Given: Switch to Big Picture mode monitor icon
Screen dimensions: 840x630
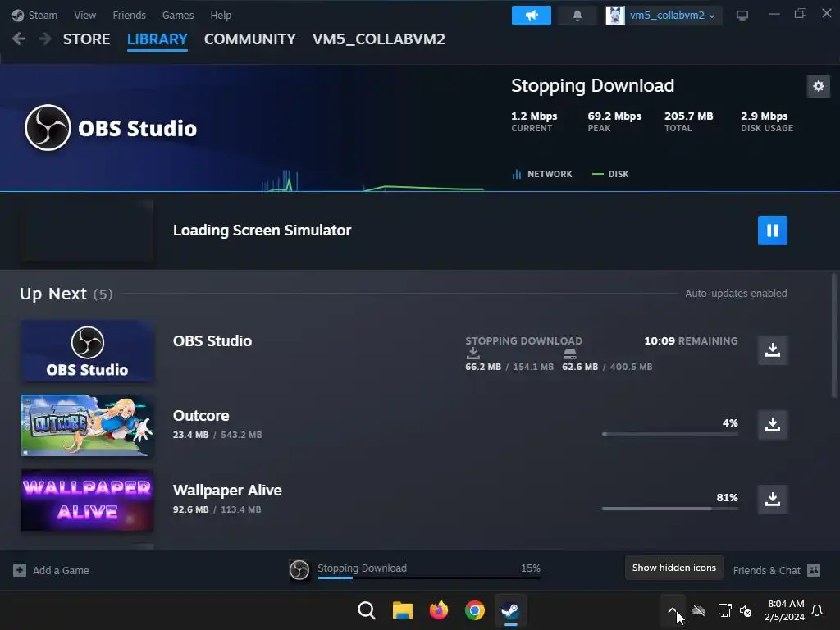Looking at the screenshot, I should [x=742, y=16].
